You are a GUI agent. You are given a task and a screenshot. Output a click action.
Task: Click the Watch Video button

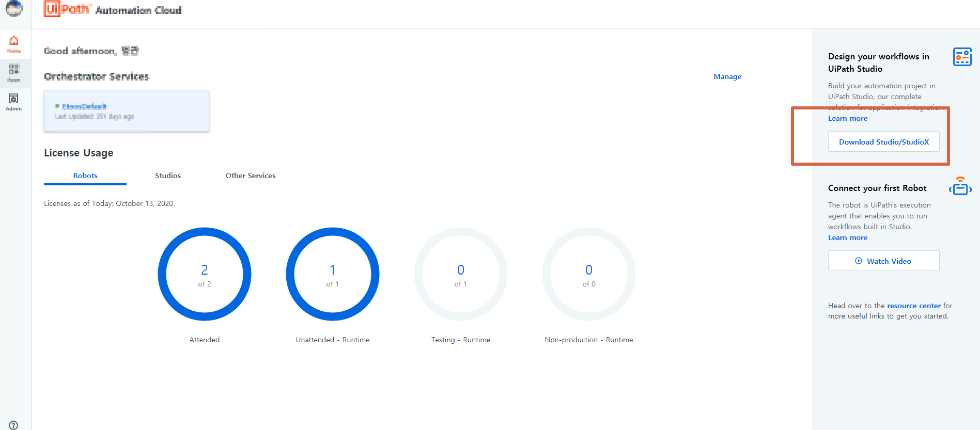[883, 261]
